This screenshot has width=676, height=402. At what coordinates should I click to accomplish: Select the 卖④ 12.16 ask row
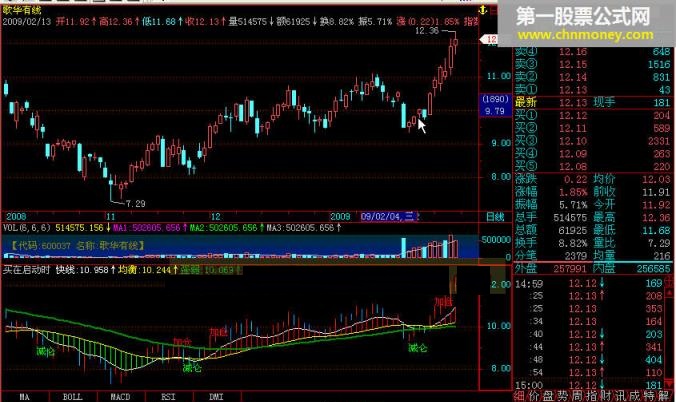[x=593, y=52]
